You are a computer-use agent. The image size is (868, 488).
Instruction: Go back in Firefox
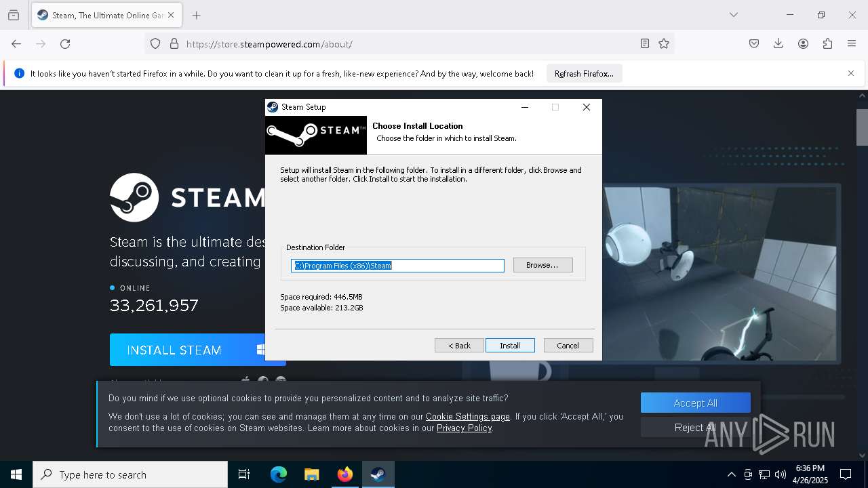[x=16, y=44]
